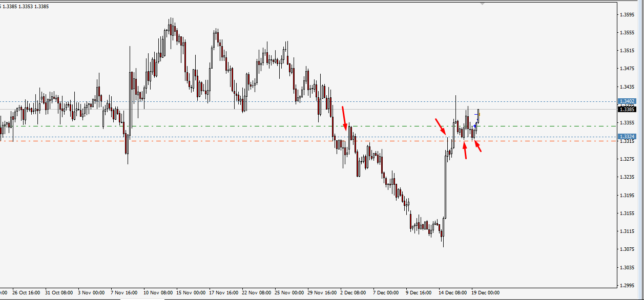Viewport: 644px width, 300px height.
Task: Click the 1.3355 price scale label
Action: pyautogui.click(x=628, y=123)
